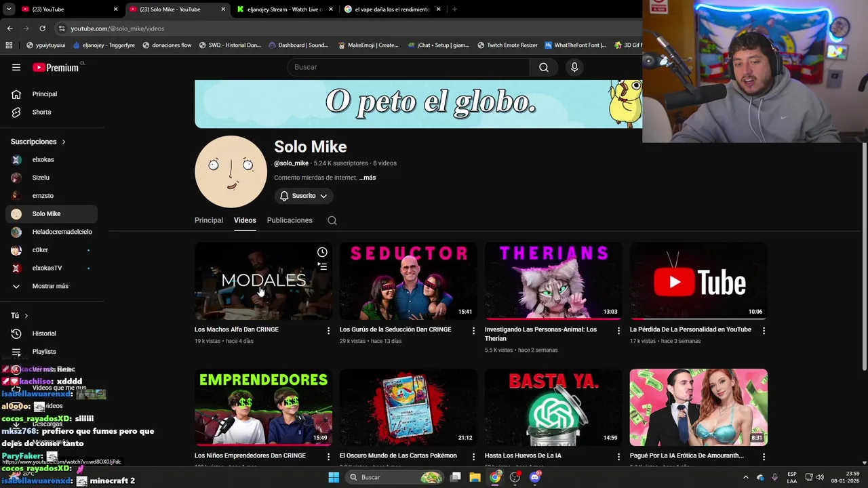Switch to the Publicaciones channel tab
Viewport: 868px width, 488px height.
pos(290,220)
